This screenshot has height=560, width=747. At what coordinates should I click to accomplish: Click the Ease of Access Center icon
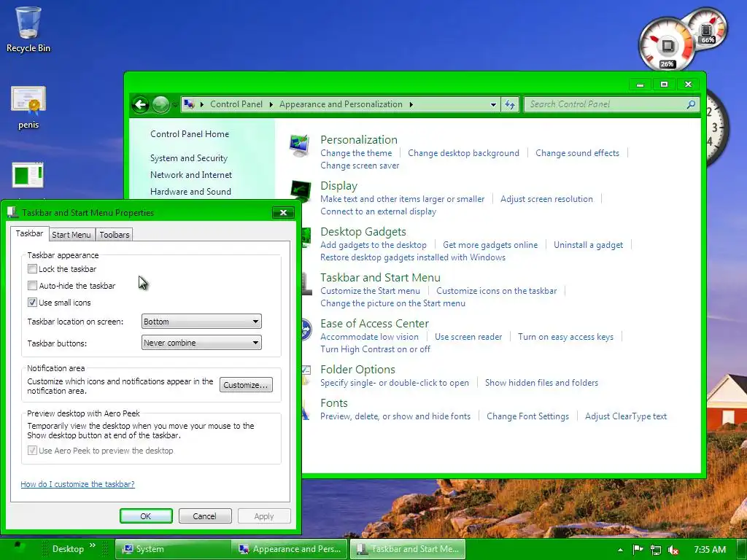point(306,329)
